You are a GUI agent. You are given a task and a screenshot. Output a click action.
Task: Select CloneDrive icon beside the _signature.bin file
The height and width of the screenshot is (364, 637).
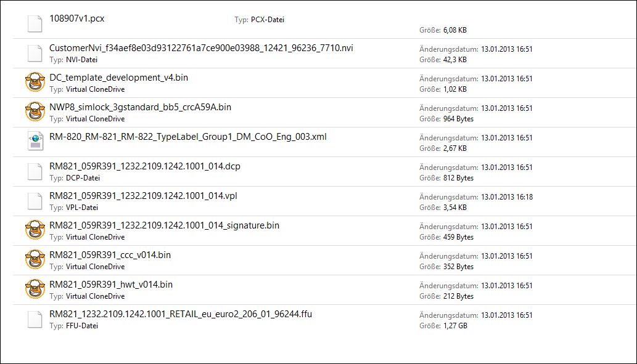click(35, 230)
